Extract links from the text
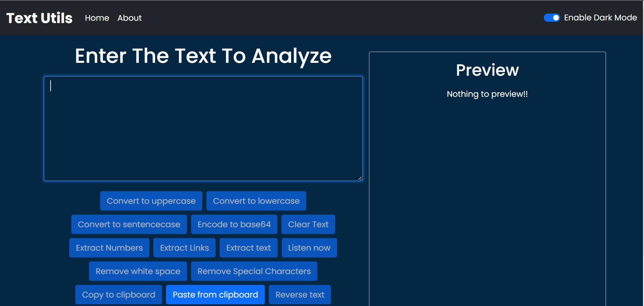Viewport: 644px width, 306px height. (x=184, y=248)
